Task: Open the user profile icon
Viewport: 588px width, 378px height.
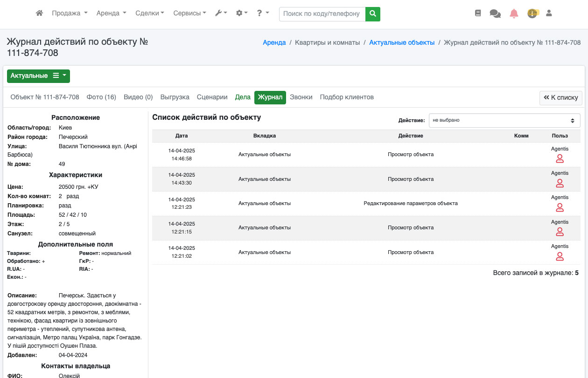Action: [549, 14]
